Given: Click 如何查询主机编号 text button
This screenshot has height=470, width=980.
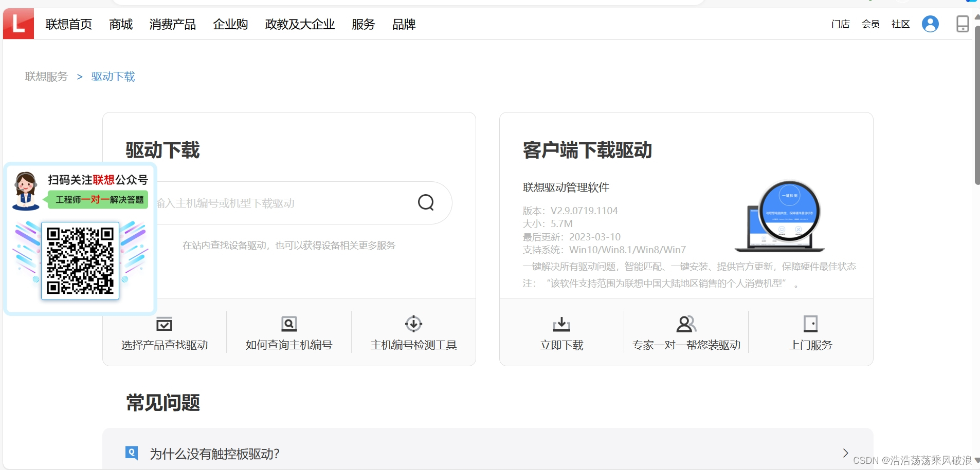Looking at the screenshot, I should [289, 345].
